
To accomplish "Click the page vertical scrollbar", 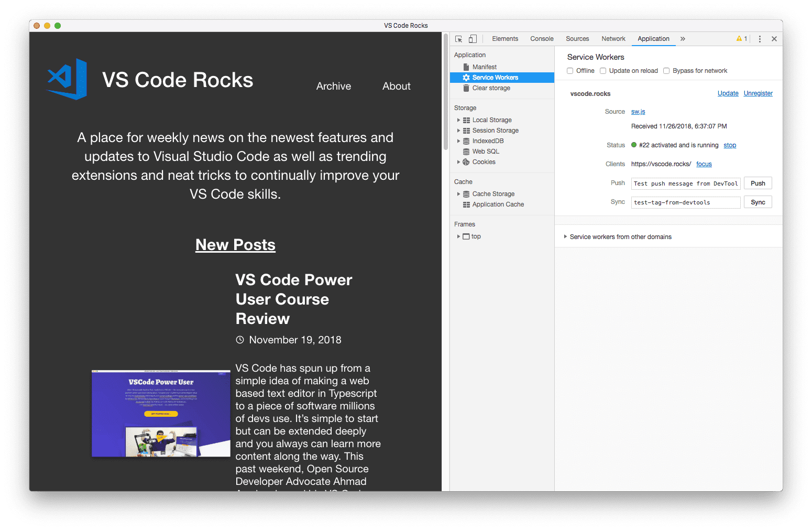I will 446,94.
